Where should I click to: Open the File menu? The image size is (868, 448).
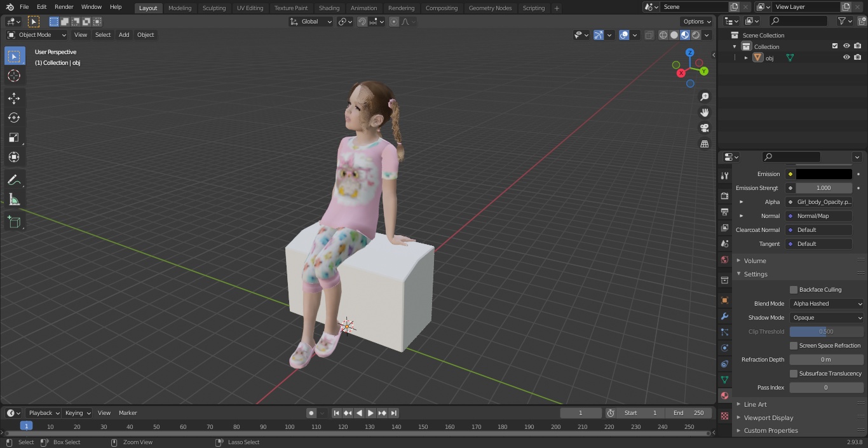24,7
